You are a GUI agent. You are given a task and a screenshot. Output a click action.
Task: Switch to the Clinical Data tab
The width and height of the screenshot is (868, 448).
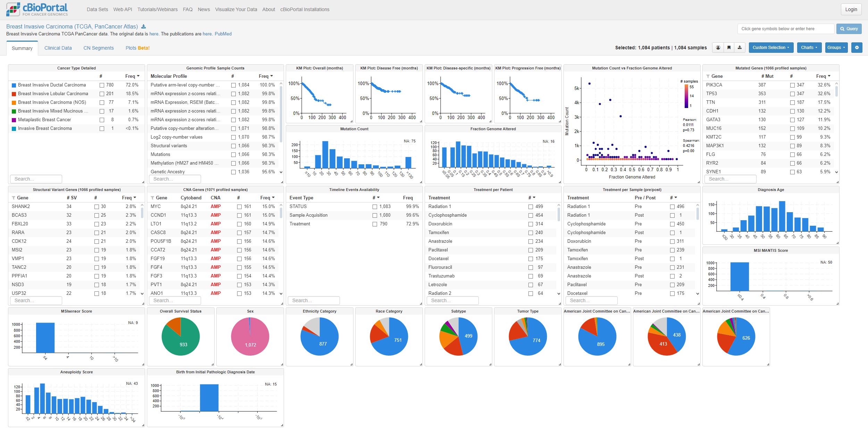[58, 48]
